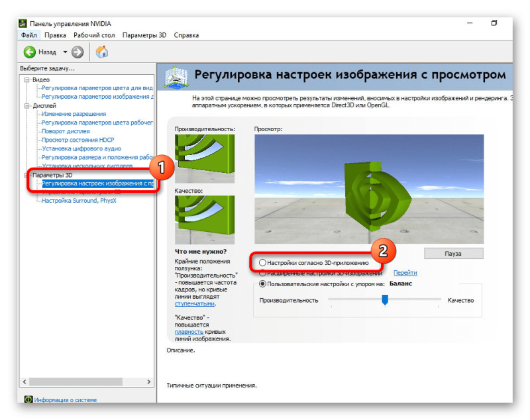Click the green Back arrow icon
This screenshot has height=420, width=530.
pyautogui.click(x=30, y=52)
